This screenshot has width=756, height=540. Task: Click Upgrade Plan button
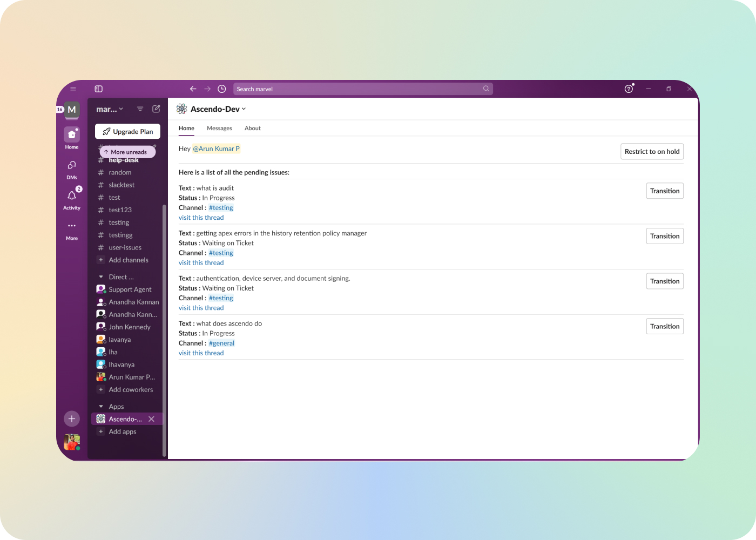(x=127, y=131)
